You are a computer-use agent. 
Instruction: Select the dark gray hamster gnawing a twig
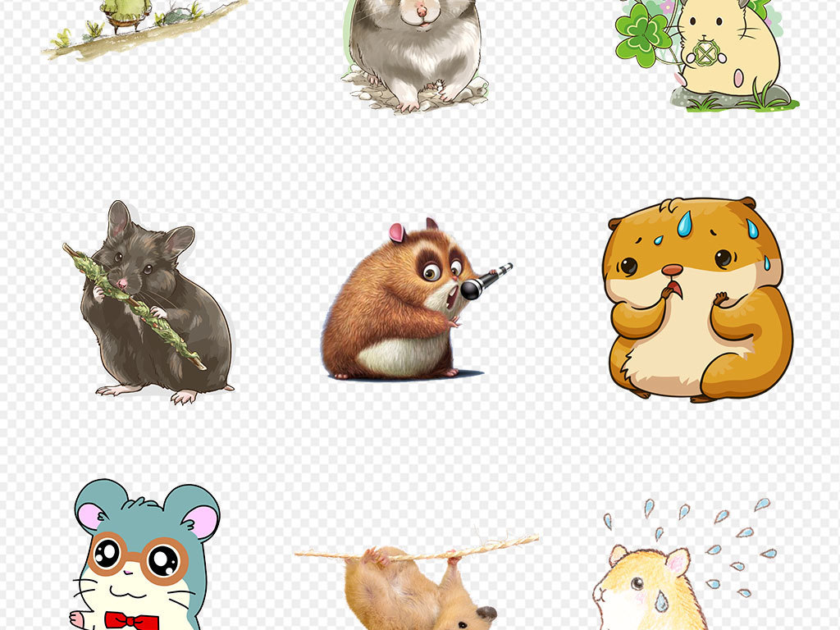click(x=148, y=302)
